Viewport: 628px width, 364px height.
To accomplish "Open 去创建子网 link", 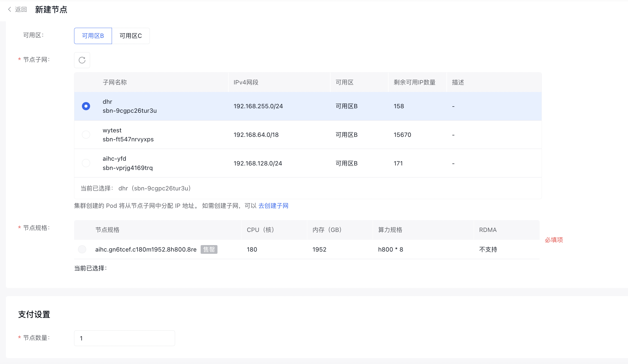I will (x=273, y=206).
